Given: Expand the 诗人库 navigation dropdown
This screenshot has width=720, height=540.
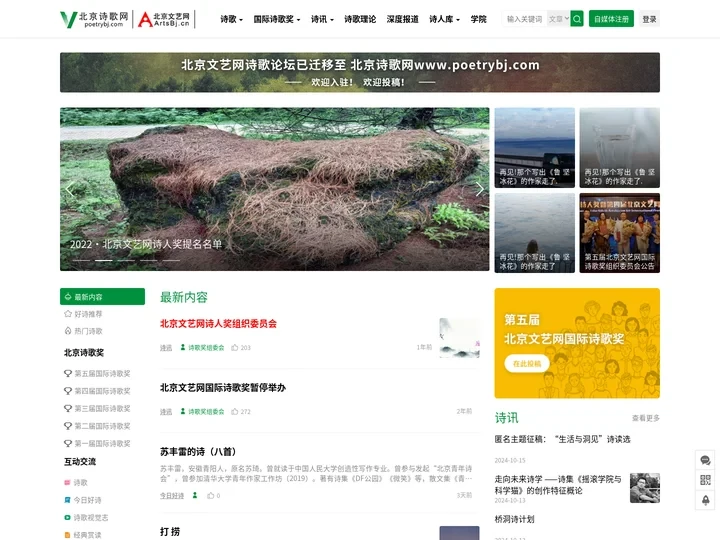Looking at the screenshot, I should click(x=444, y=19).
